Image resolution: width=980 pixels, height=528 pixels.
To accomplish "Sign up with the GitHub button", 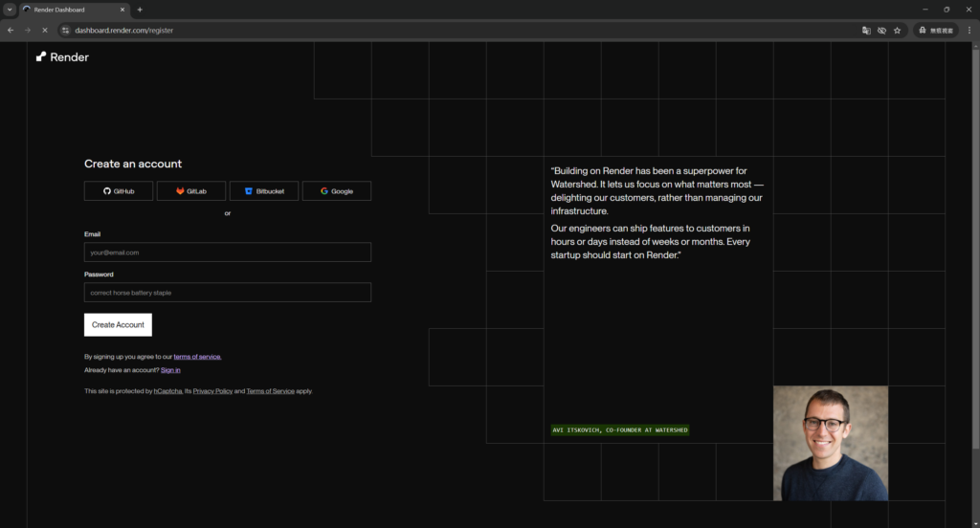I will (119, 191).
